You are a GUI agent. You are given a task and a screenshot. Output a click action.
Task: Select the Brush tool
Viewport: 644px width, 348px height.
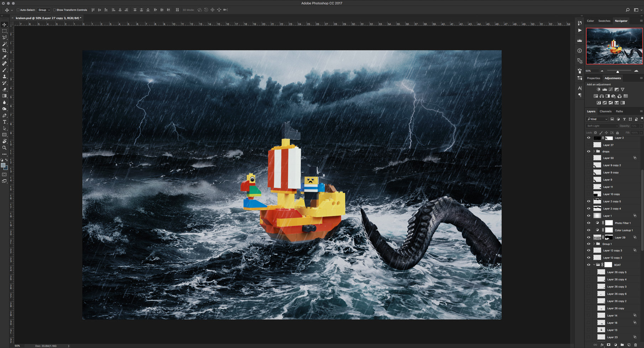[5, 70]
